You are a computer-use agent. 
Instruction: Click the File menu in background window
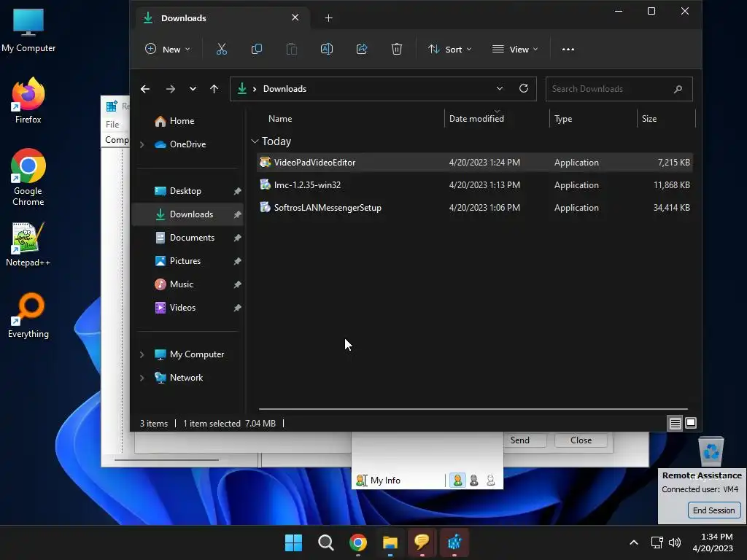tap(112, 125)
